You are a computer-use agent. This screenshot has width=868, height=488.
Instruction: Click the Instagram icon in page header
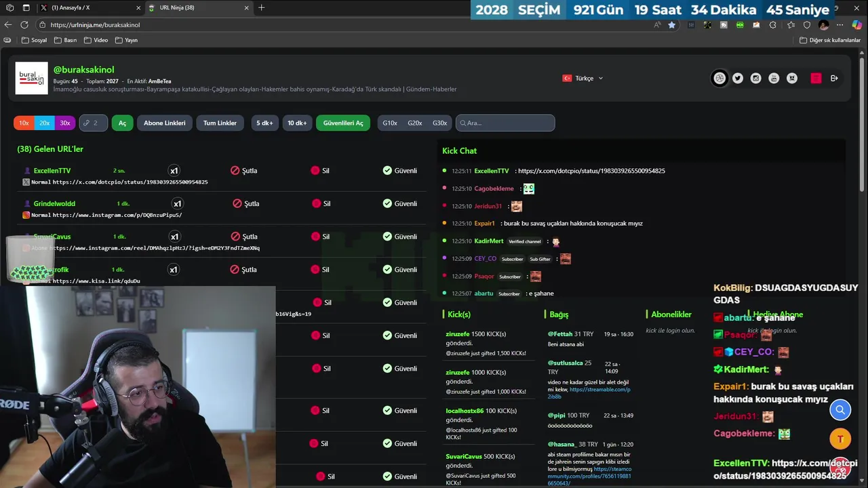[755, 78]
